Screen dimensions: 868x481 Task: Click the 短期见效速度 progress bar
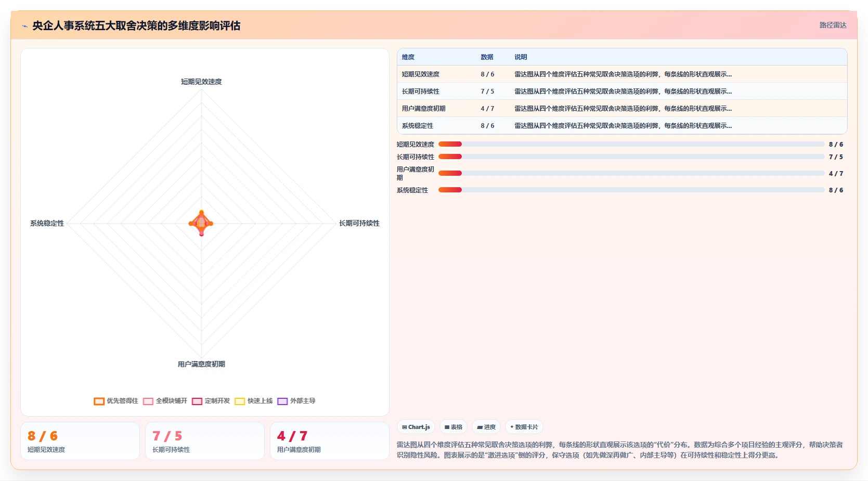pos(631,144)
